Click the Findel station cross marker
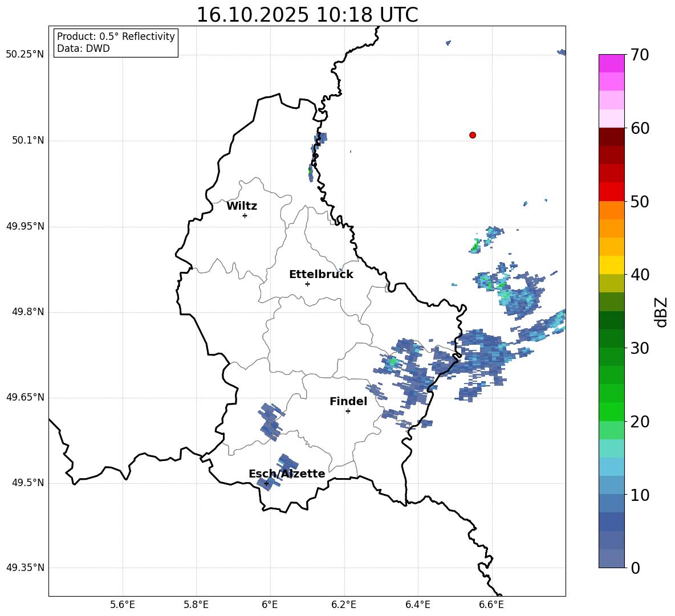The image size is (675, 616). click(x=348, y=411)
